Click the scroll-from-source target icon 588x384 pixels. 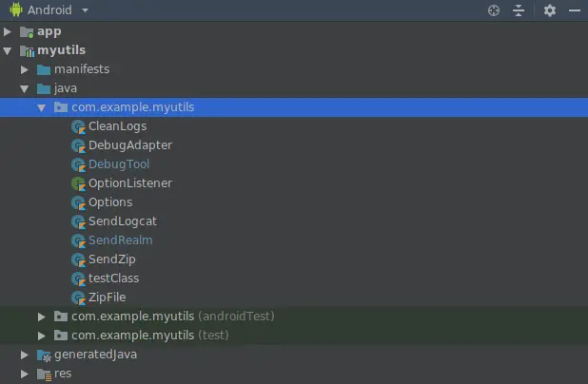(x=493, y=10)
